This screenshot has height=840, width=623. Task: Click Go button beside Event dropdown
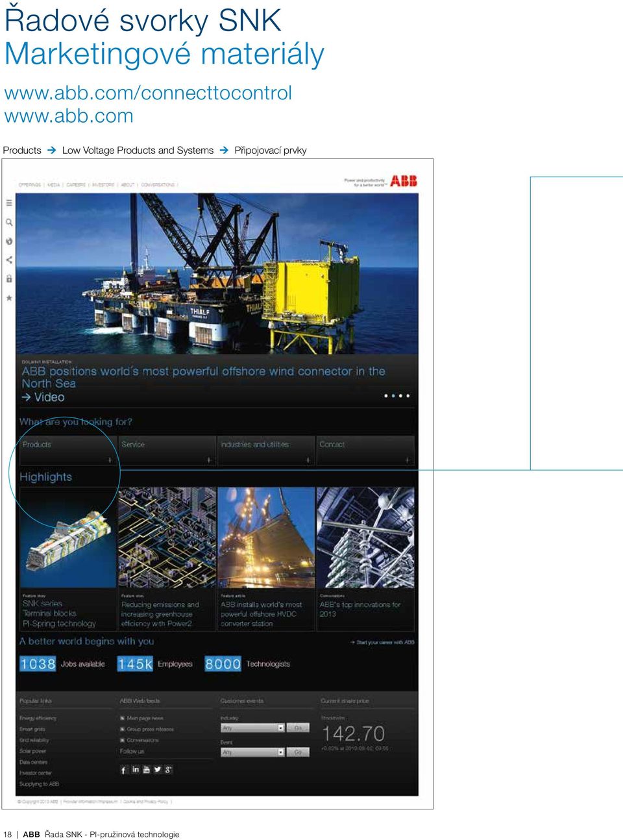point(298,752)
